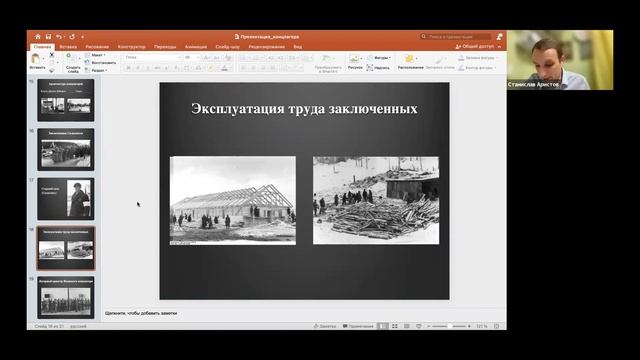This screenshot has width=640, height=360.
Task: Save the presentation with the floppy icon
Action: 48,37
